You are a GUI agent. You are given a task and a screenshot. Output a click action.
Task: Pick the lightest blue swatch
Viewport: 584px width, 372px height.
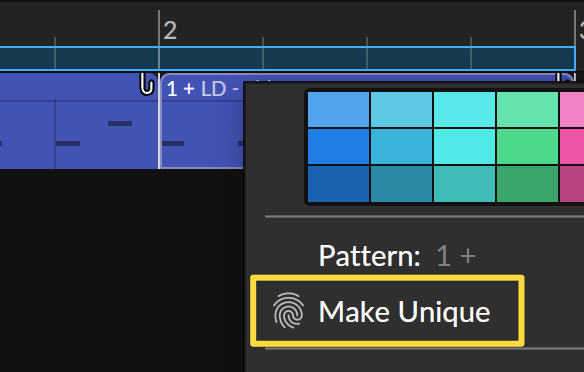[x=339, y=109]
